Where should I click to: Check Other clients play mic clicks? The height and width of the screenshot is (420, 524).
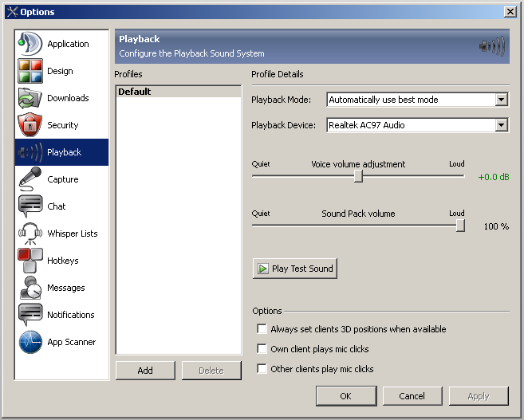coord(262,369)
